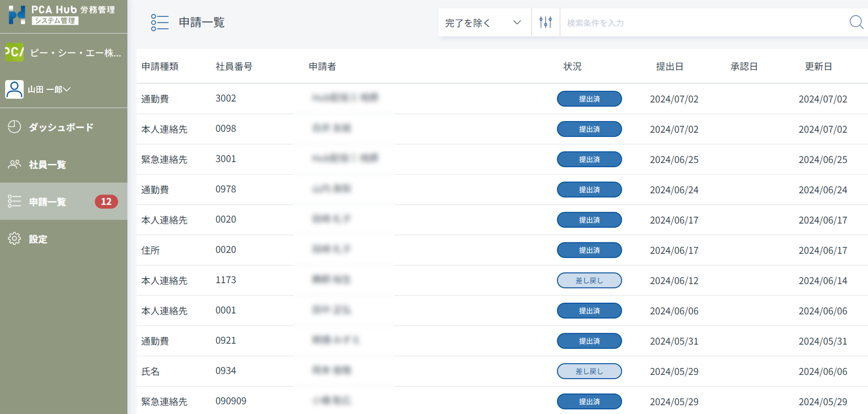Screen dimensions: 868x414
Task: Click 提出済 status for employee 0978
Action: pyautogui.click(x=589, y=189)
